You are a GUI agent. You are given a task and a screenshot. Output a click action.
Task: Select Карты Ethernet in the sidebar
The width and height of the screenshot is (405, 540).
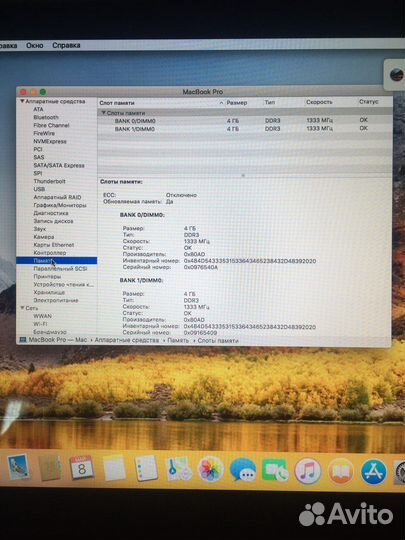point(53,245)
